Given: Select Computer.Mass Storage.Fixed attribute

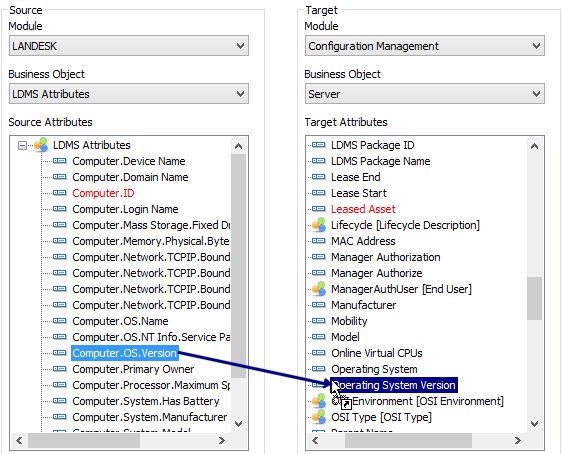Looking at the screenshot, I should pyautogui.click(x=151, y=225).
